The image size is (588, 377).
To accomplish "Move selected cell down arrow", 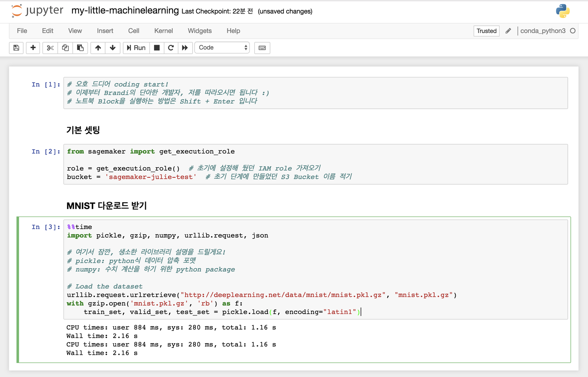I will coord(113,48).
